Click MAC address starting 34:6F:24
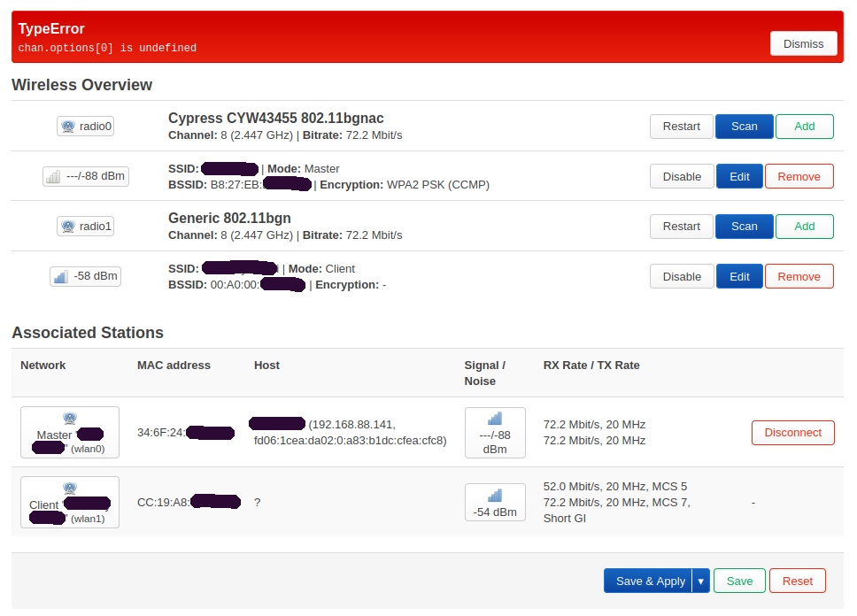857x616 pixels. pyautogui.click(x=186, y=432)
